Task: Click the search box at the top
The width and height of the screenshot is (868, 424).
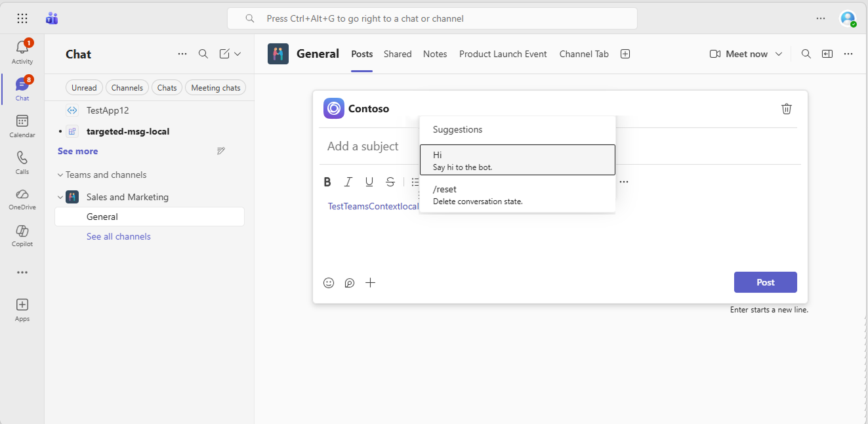Action: pyautogui.click(x=432, y=18)
